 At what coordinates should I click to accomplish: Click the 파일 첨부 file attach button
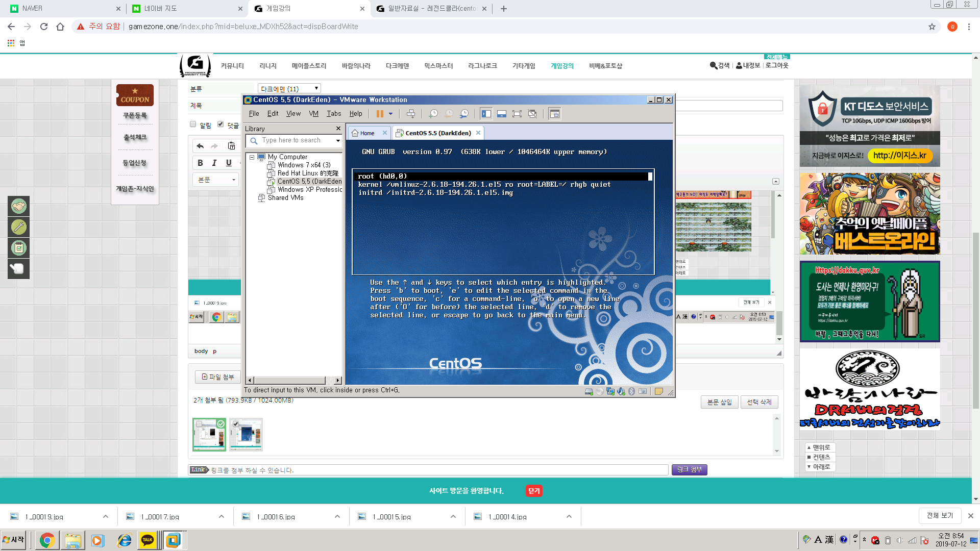(x=218, y=377)
